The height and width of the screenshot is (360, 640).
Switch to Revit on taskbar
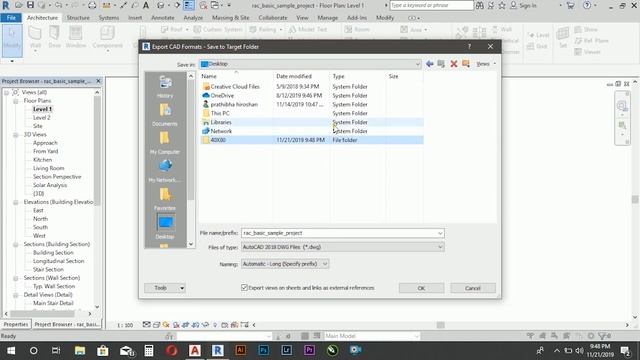[218, 351]
